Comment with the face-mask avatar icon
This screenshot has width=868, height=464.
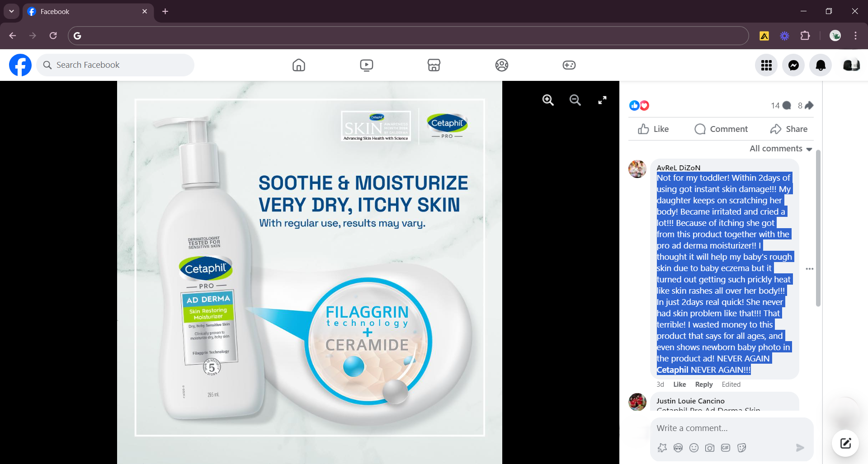pyautogui.click(x=678, y=448)
